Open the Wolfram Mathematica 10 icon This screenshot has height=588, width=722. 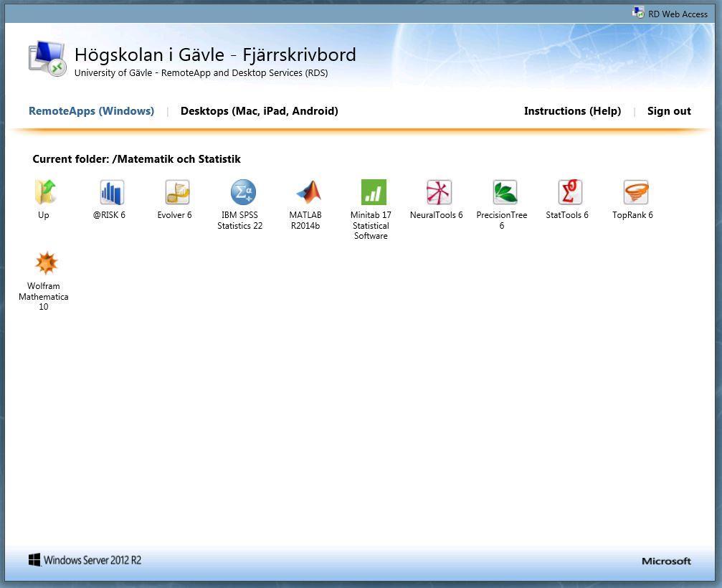pos(46,263)
